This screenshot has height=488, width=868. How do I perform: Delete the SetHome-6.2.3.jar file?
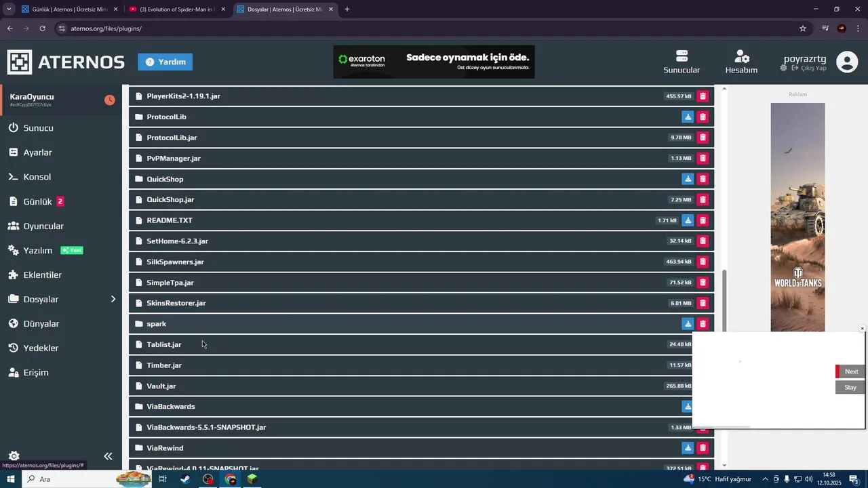pos(703,241)
